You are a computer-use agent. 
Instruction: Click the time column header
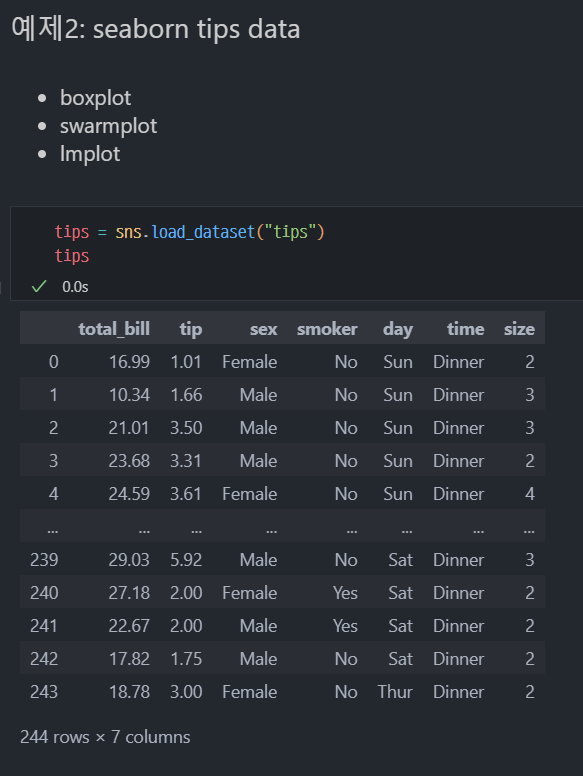click(x=466, y=329)
